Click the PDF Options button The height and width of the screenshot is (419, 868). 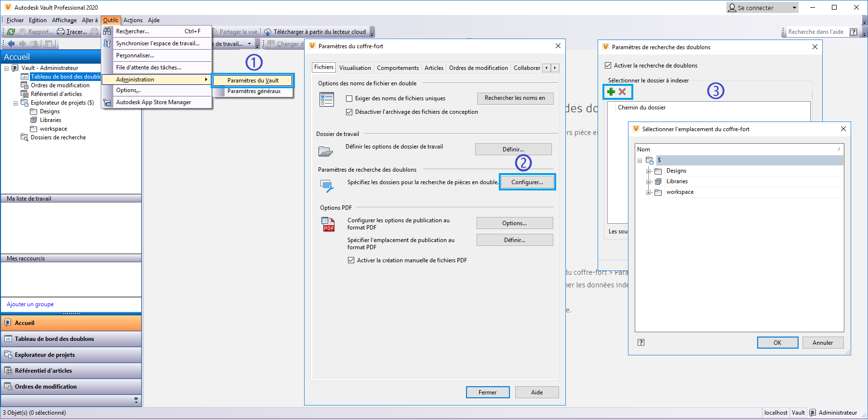click(x=515, y=223)
